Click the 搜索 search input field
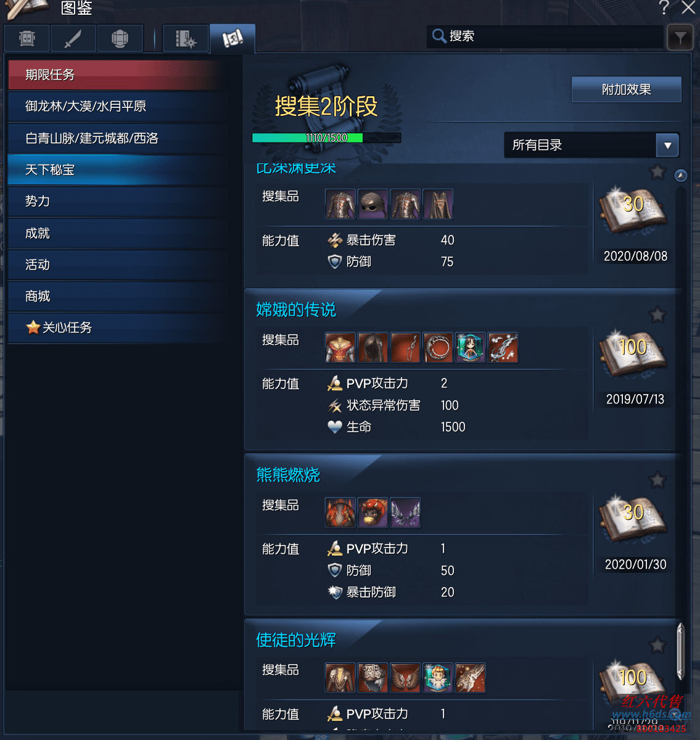The image size is (700, 740). coord(545,36)
